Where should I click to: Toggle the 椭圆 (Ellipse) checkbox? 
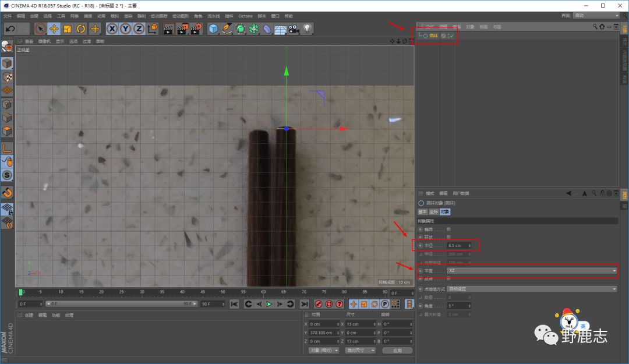coord(448,229)
